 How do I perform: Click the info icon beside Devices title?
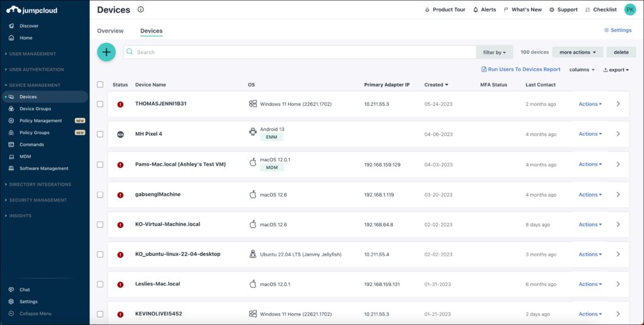pyautogui.click(x=140, y=9)
